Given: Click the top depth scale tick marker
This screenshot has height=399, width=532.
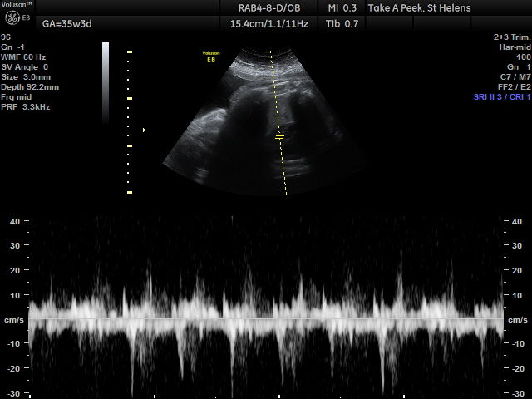Looking at the screenshot, I should [x=130, y=52].
